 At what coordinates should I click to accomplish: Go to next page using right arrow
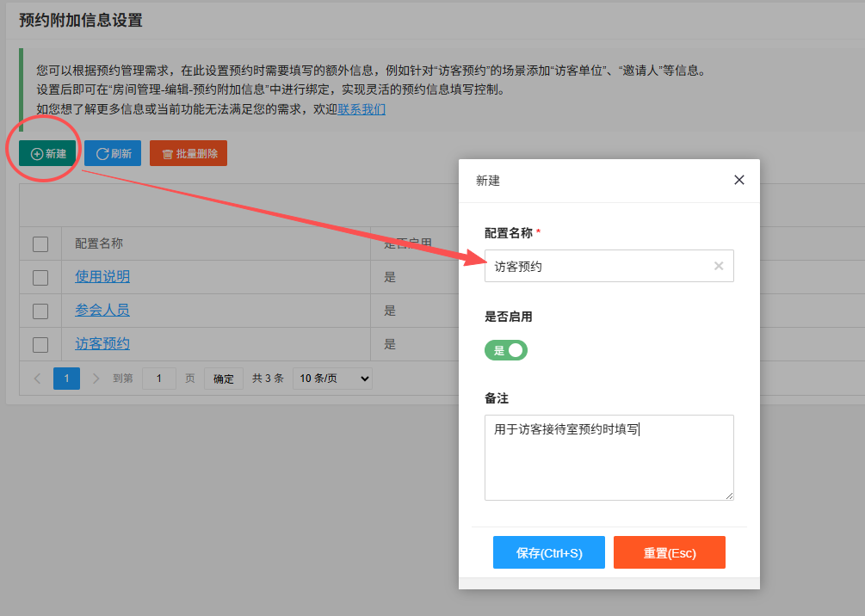click(96, 379)
